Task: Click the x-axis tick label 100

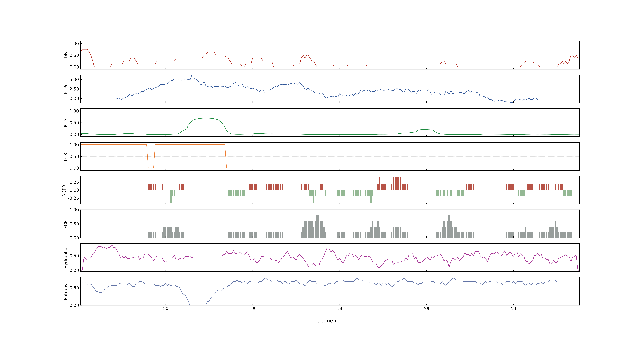Action: pyautogui.click(x=253, y=309)
